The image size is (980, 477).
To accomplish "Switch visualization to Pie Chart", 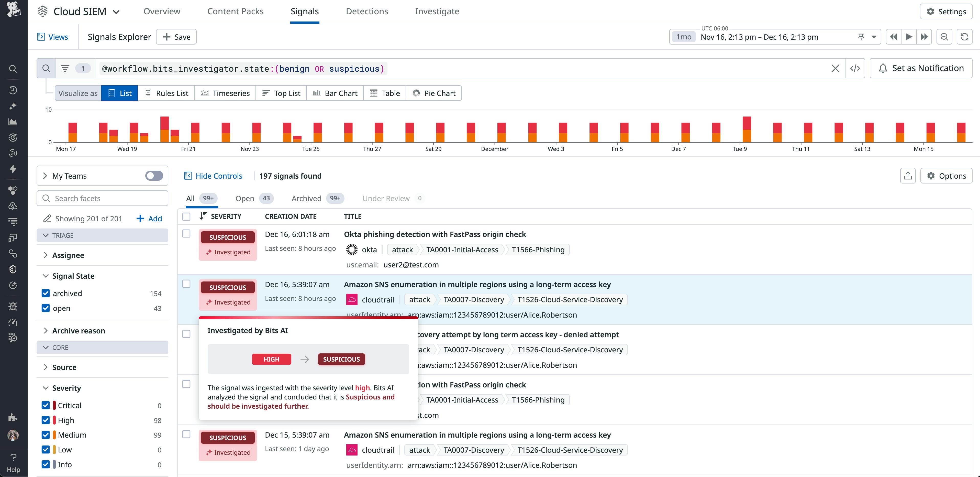I will pyautogui.click(x=434, y=93).
